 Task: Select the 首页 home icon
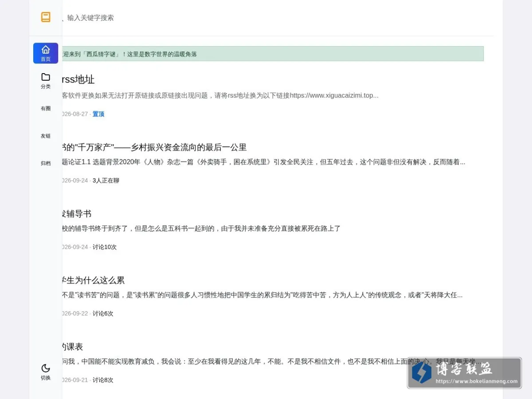(x=46, y=53)
